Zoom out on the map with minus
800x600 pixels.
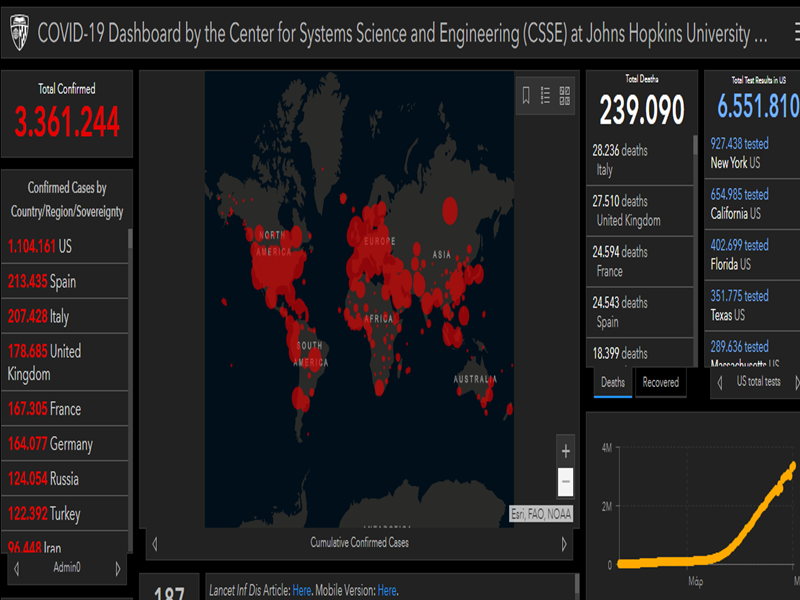(x=566, y=480)
